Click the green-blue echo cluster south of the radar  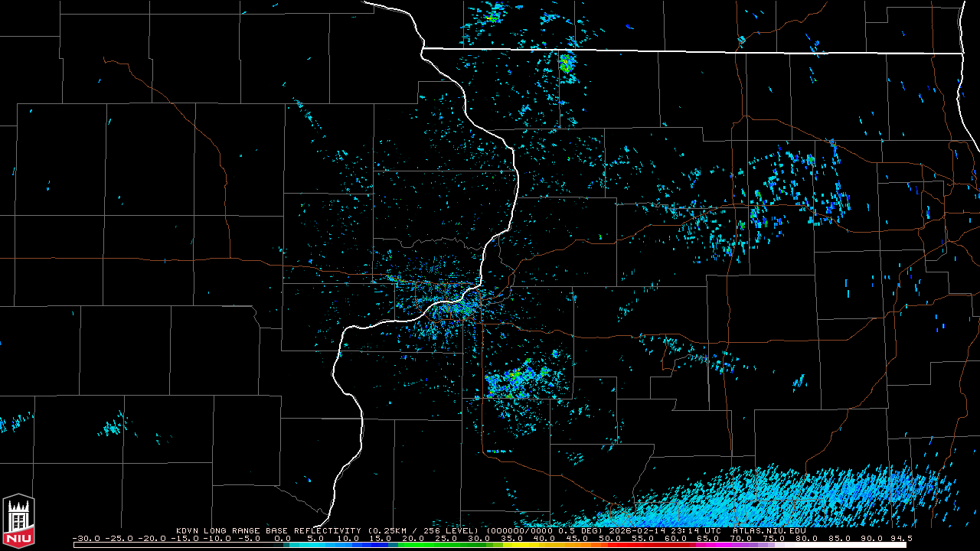(x=517, y=381)
